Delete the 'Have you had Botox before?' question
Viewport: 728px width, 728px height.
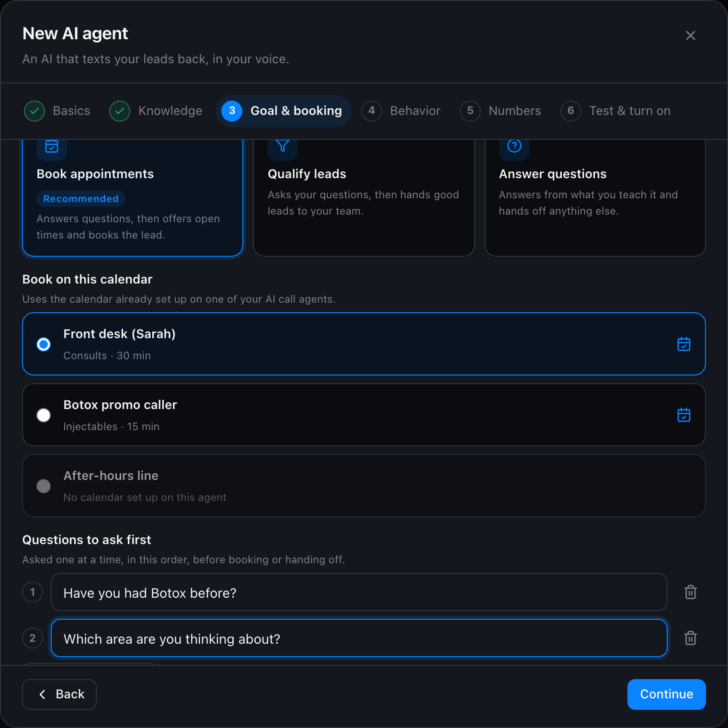(x=690, y=592)
